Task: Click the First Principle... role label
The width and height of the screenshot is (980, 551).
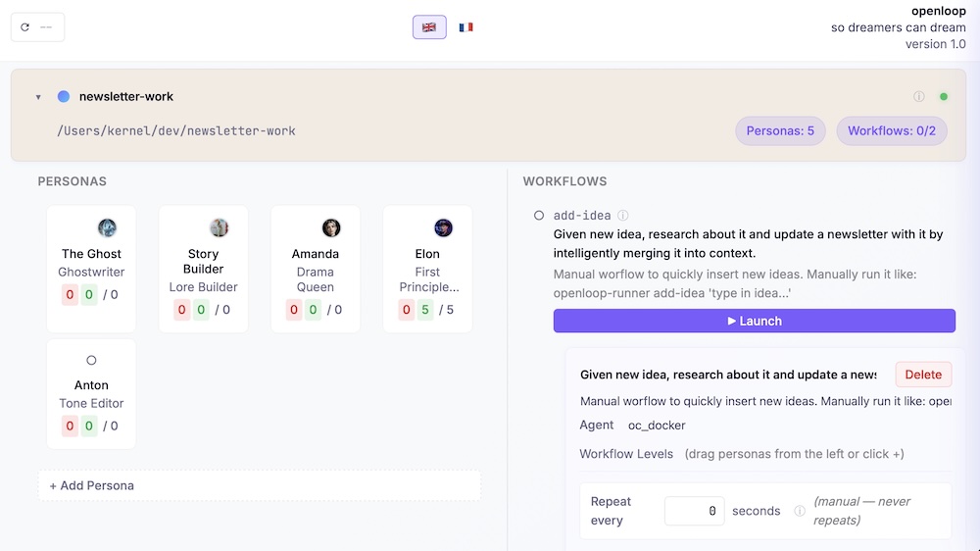Action: (429, 279)
